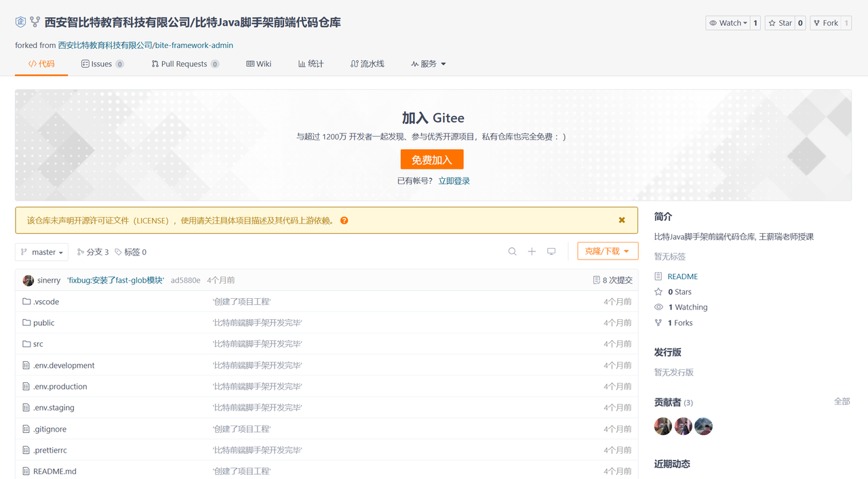The height and width of the screenshot is (479, 868).
Task: Open the 标签 0 tags link
Action: click(x=130, y=252)
